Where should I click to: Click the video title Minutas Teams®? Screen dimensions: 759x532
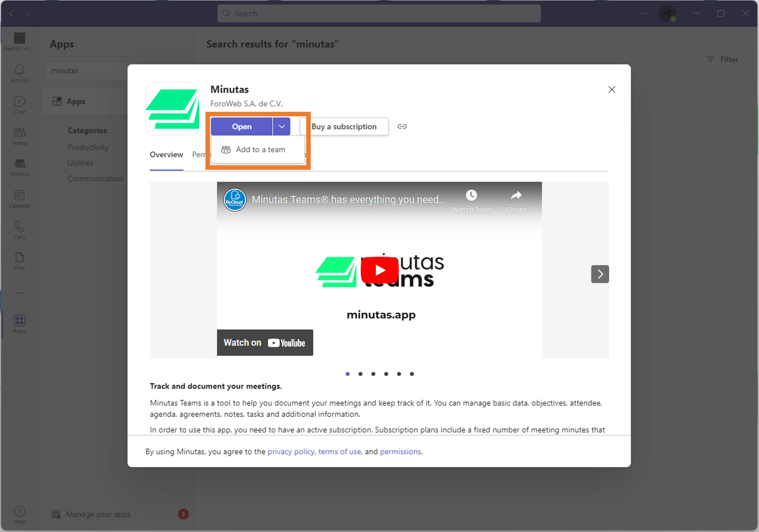(348, 199)
